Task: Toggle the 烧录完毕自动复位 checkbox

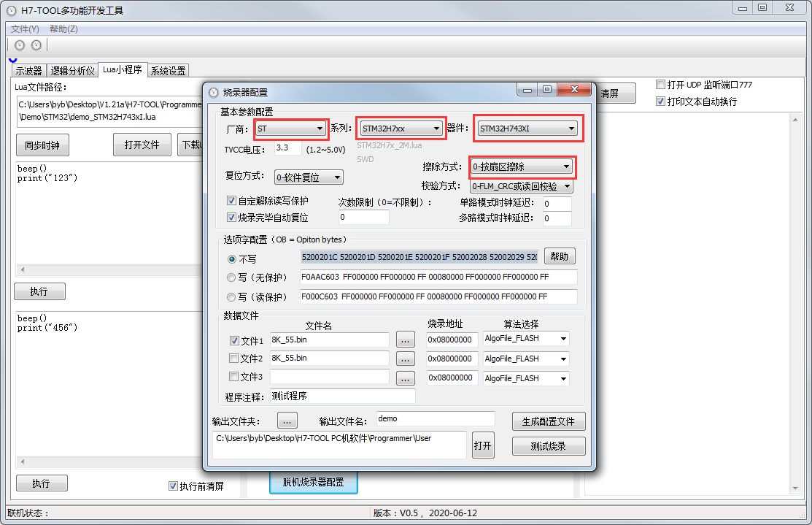Action: click(x=232, y=217)
